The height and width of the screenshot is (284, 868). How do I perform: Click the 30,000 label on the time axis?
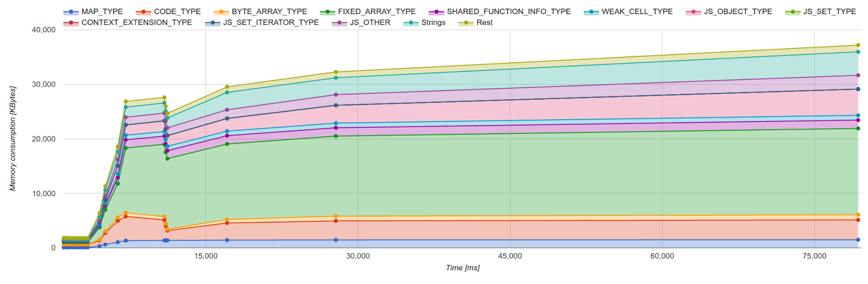358,256
